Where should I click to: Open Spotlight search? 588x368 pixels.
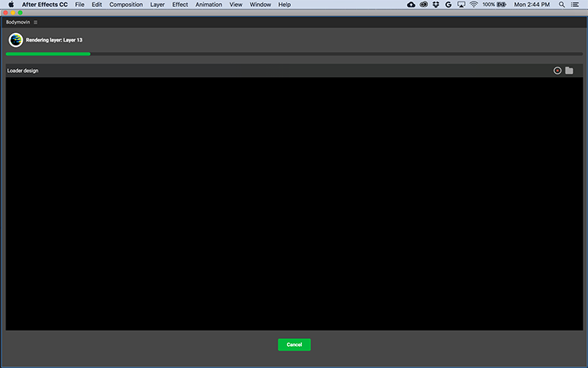(x=562, y=5)
